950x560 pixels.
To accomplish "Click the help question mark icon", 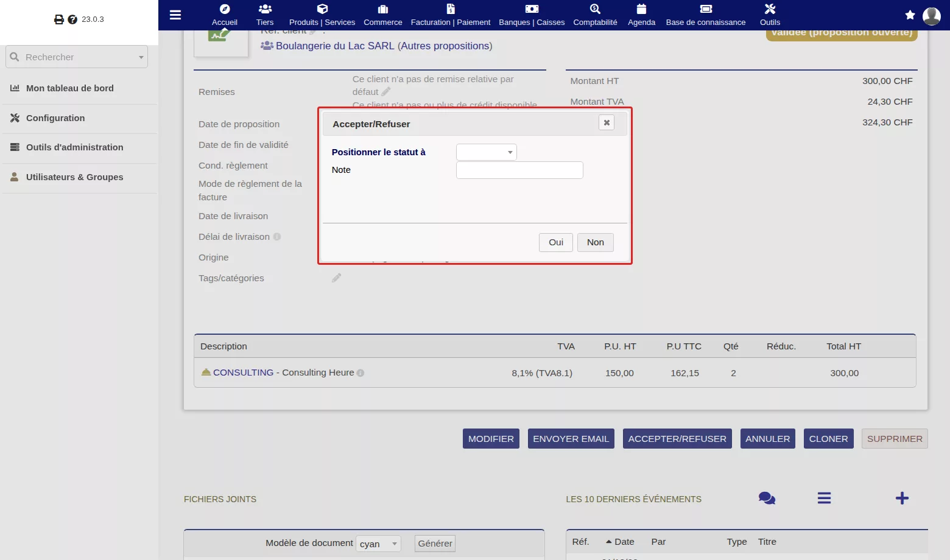I will pyautogui.click(x=72, y=19).
